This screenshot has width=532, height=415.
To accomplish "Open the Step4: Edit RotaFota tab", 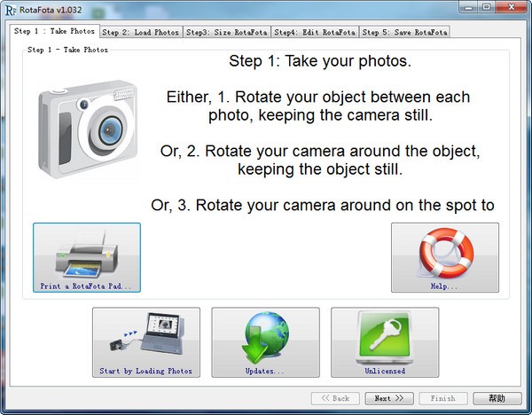I will click(x=315, y=32).
